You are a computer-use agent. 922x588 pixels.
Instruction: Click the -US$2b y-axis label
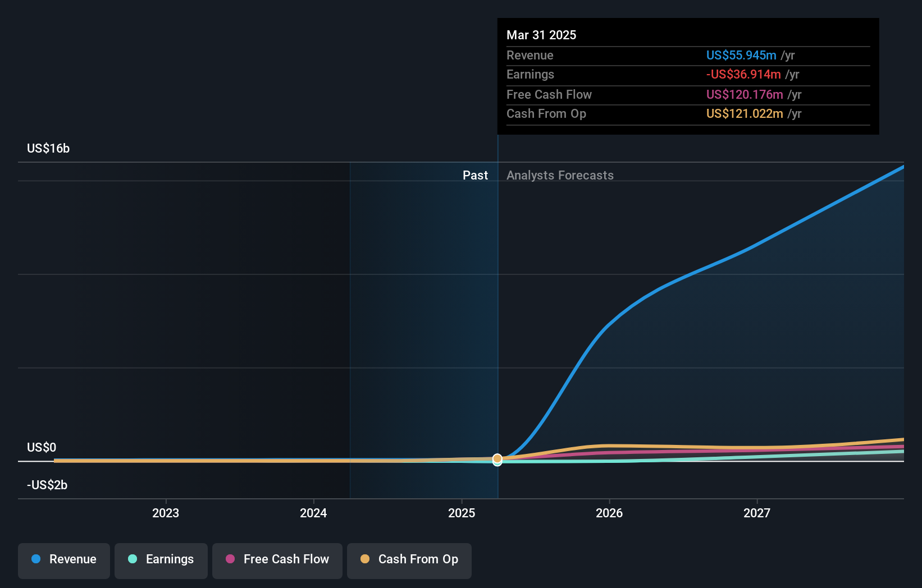pyautogui.click(x=47, y=485)
